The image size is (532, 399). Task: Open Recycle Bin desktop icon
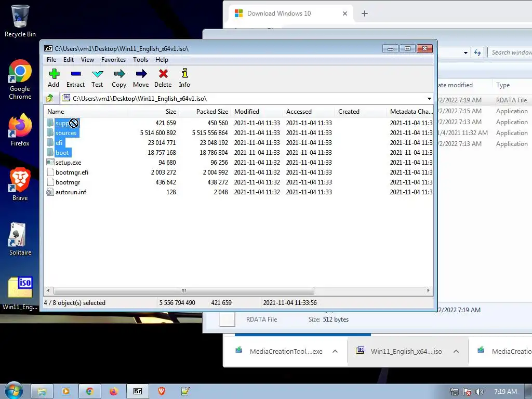[20, 21]
